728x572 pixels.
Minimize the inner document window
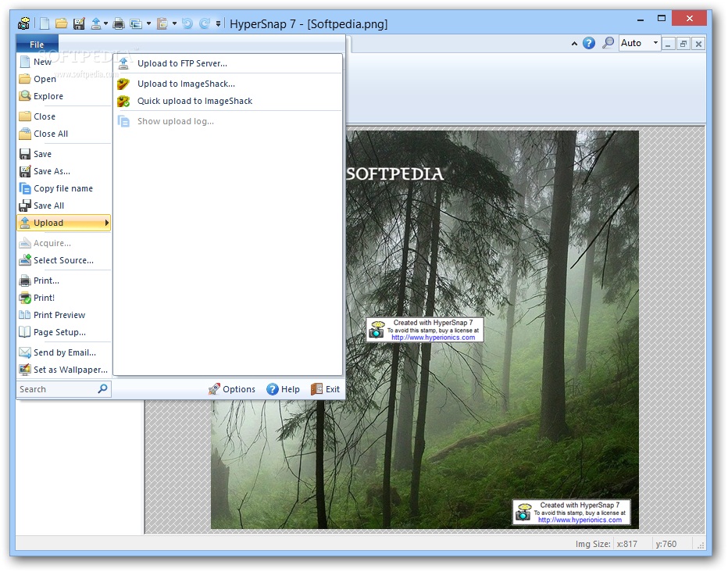668,44
